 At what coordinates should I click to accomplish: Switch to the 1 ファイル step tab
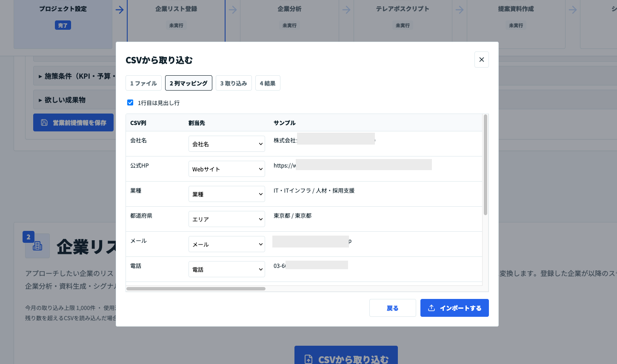tap(143, 83)
